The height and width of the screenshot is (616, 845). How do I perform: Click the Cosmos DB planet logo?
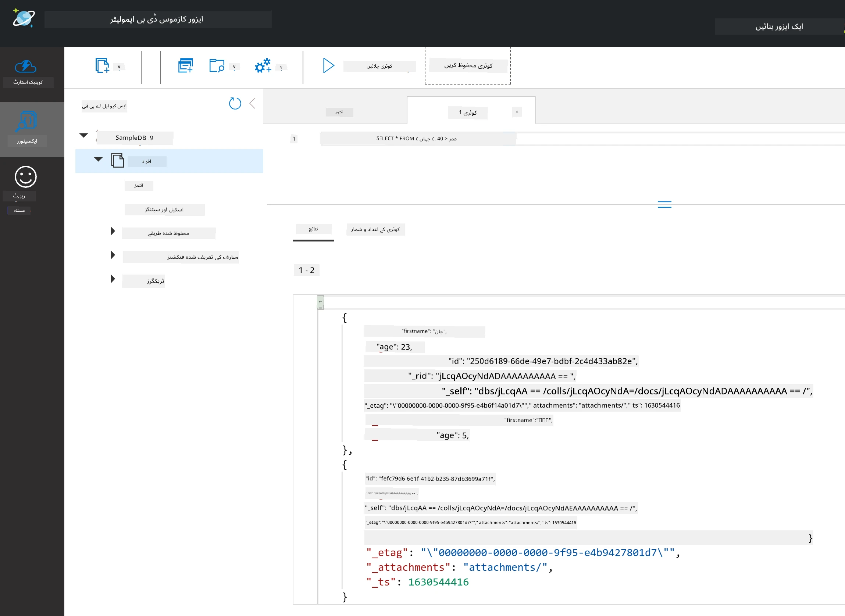24,17
